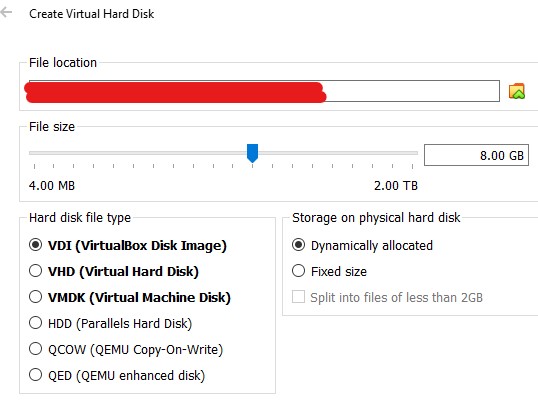The height and width of the screenshot is (410, 538).
Task: Enable Dynamically allocated storage
Action: 298,245
